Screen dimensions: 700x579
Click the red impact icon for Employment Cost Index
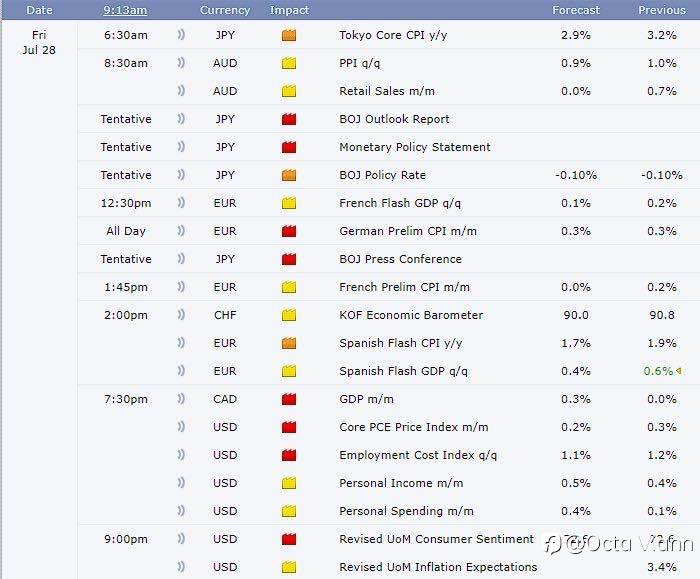[289, 455]
